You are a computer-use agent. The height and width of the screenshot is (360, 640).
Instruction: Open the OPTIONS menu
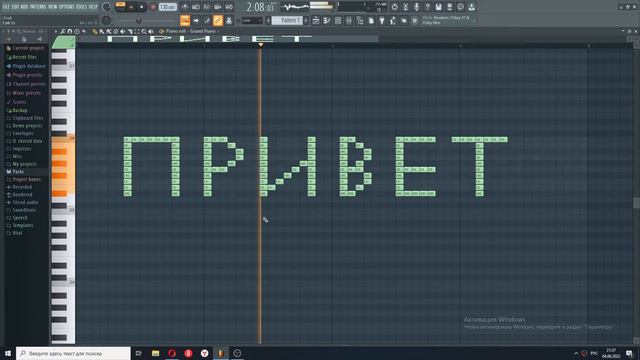pyautogui.click(x=67, y=7)
